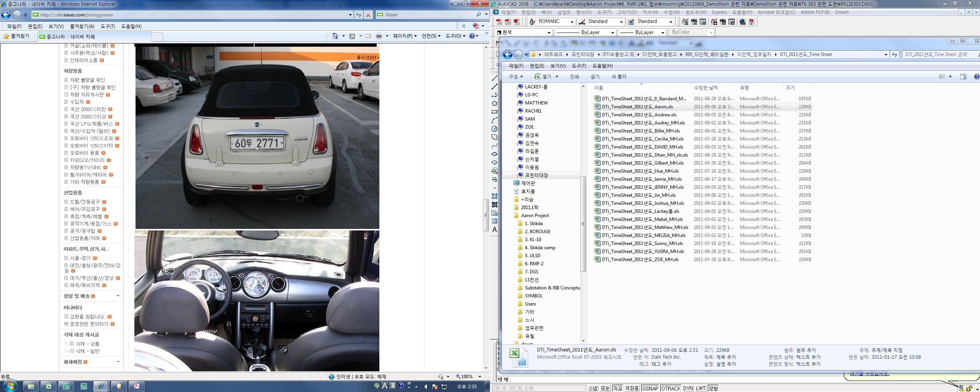Image resolution: width=980 pixels, height=392 pixels.
Task: Toggle 모형 (model) in AutoCAD status bar
Action: point(714,388)
